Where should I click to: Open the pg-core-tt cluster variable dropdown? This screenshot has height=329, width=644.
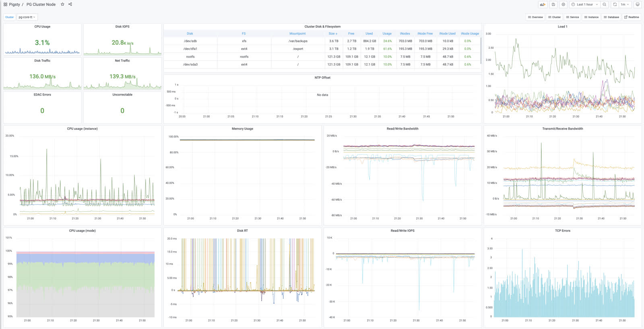(x=27, y=17)
